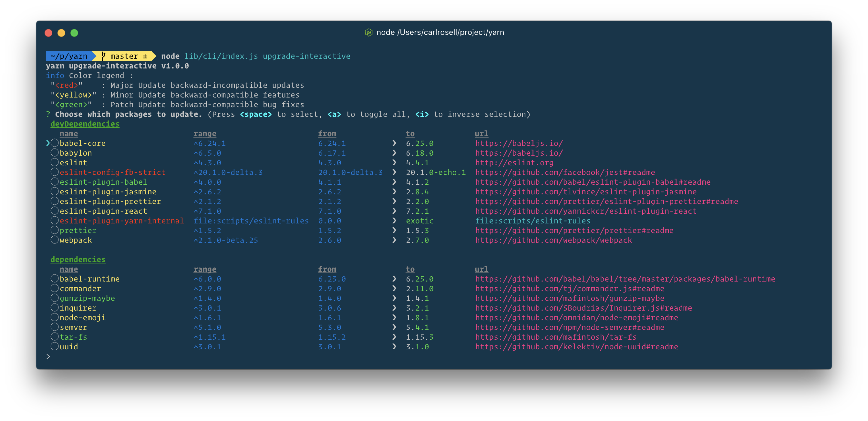The height and width of the screenshot is (421, 868).
Task: Select eslint-plugin-jasmine radio circle
Action: [55, 192]
